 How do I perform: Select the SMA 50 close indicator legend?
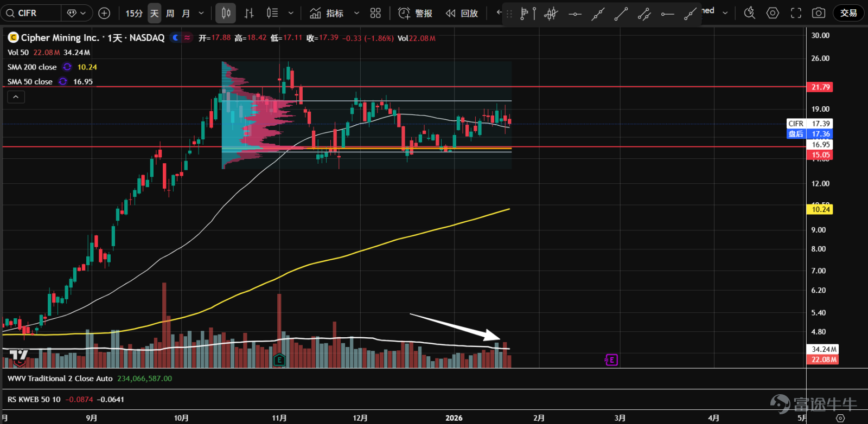tap(30, 82)
